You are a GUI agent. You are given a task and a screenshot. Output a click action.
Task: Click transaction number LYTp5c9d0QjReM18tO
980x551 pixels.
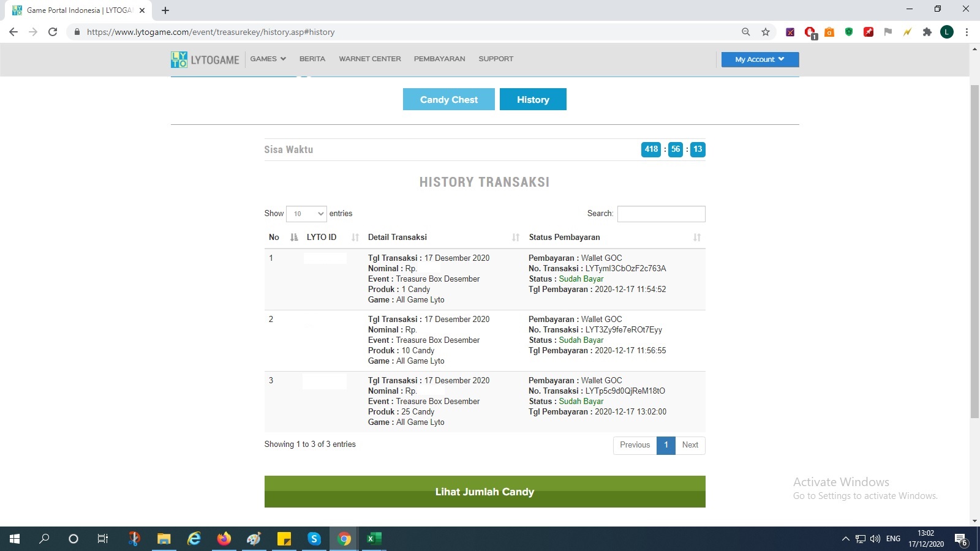[625, 391]
